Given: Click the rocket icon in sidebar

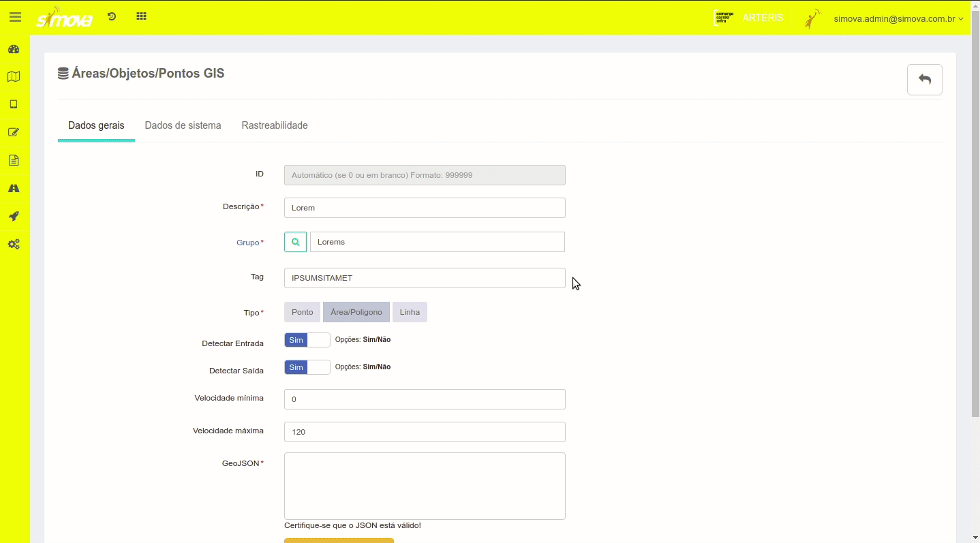Looking at the screenshot, I should coord(14,217).
